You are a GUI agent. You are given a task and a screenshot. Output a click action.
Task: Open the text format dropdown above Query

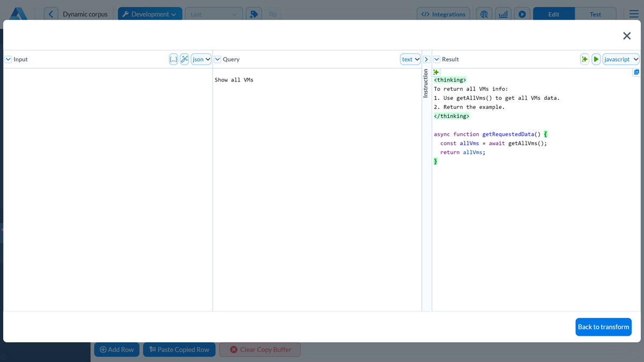pyautogui.click(x=410, y=59)
